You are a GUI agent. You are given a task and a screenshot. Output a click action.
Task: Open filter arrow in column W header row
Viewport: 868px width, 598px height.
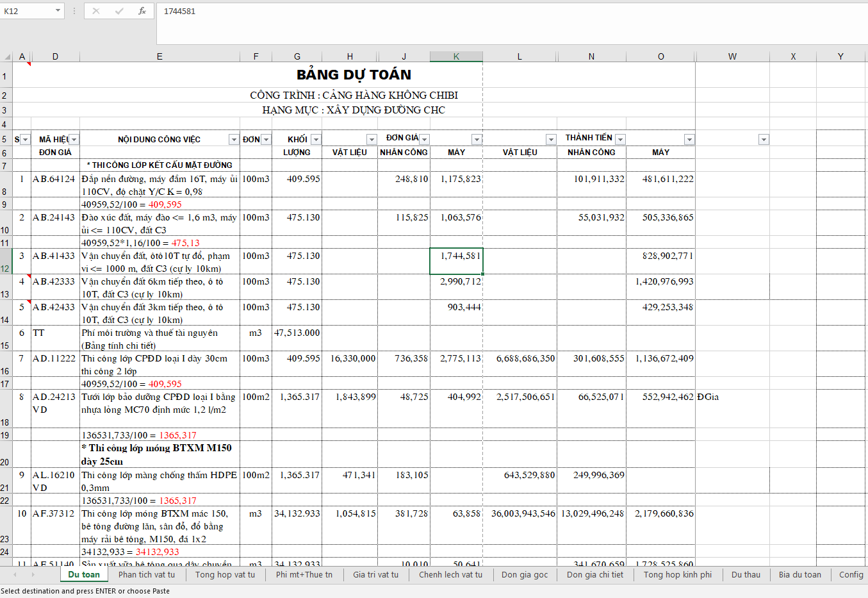pos(764,140)
